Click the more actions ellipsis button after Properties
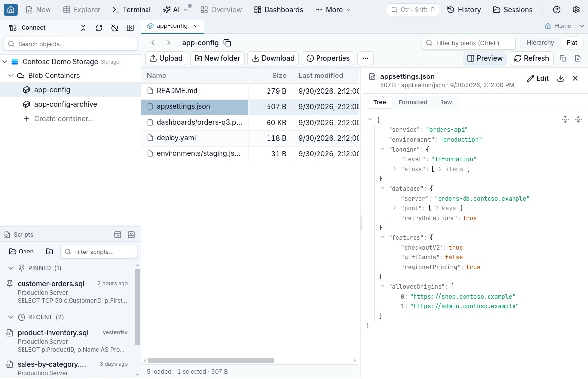The height and width of the screenshot is (379, 588). click(x=366, y=58)
